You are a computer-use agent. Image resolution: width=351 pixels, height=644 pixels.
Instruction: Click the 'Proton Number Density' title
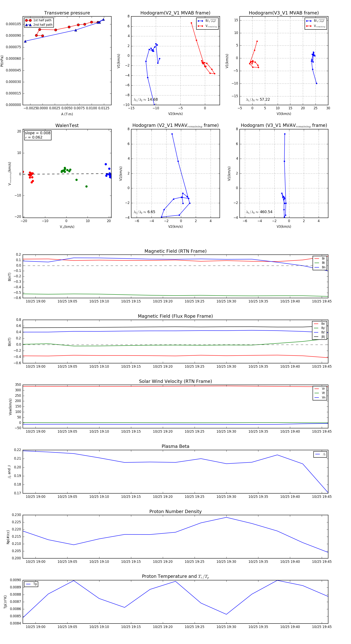coord(175,511)
